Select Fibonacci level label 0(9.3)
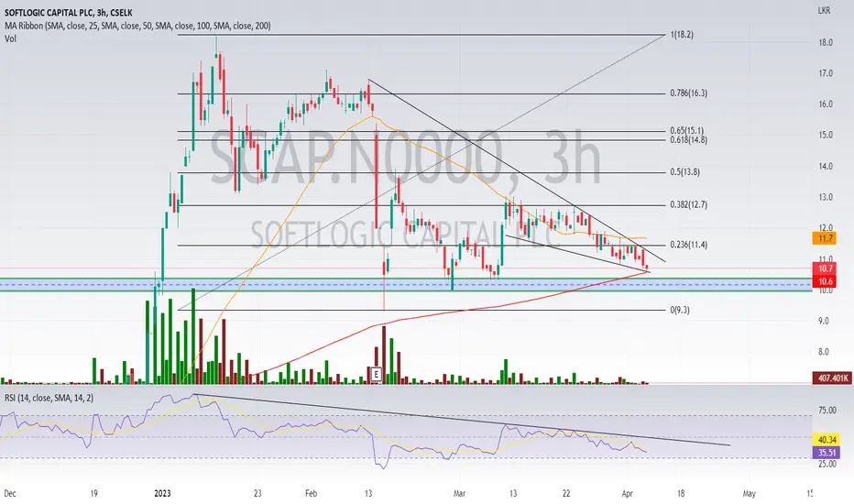854x504 pixels. pyautogui.click(x=680, y=310)
